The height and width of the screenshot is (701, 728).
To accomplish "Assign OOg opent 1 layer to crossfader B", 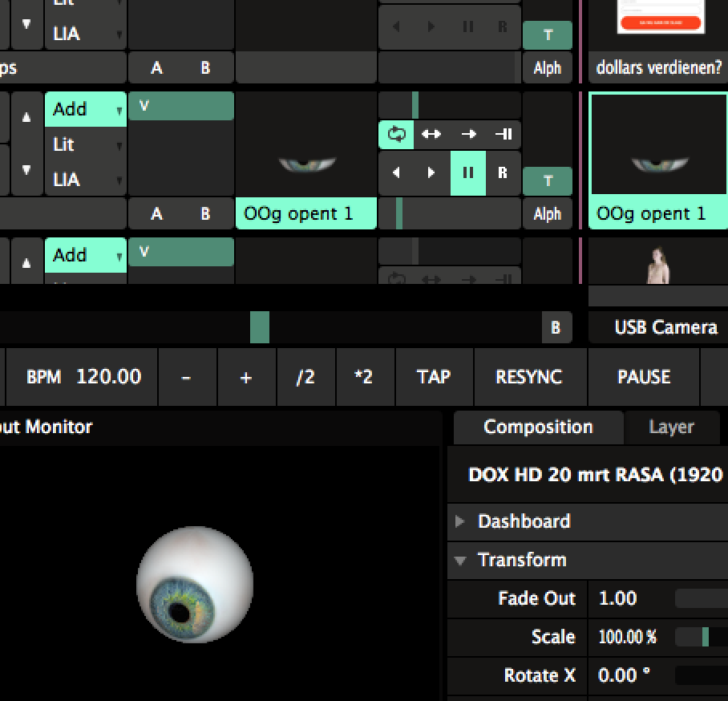I will [x=205, y=214].
